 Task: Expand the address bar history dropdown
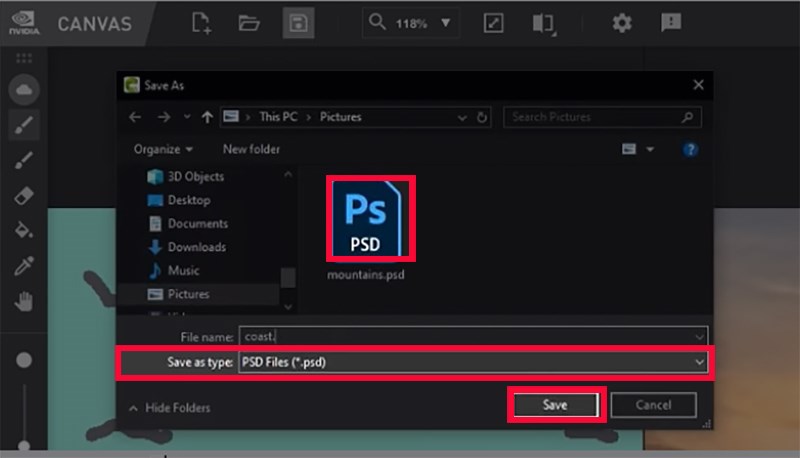pos(462,118)
